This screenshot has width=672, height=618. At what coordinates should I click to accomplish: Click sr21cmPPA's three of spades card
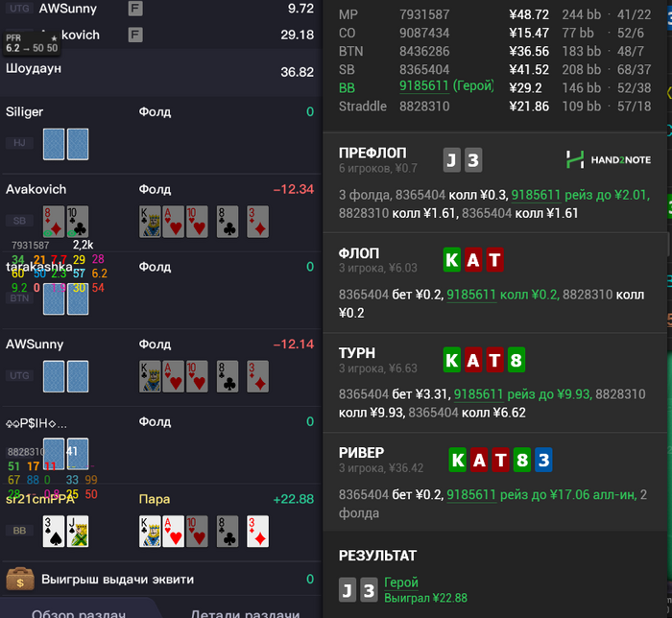54,532
